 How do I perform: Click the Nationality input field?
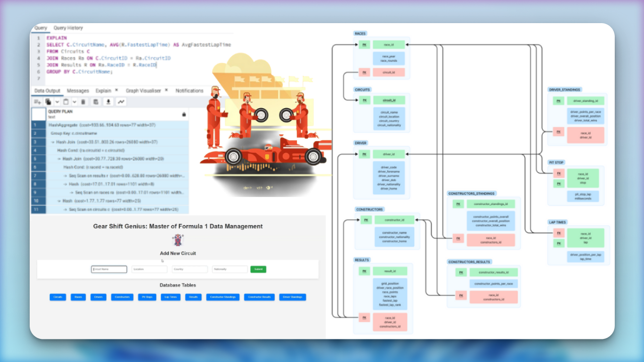pos(230,269)
